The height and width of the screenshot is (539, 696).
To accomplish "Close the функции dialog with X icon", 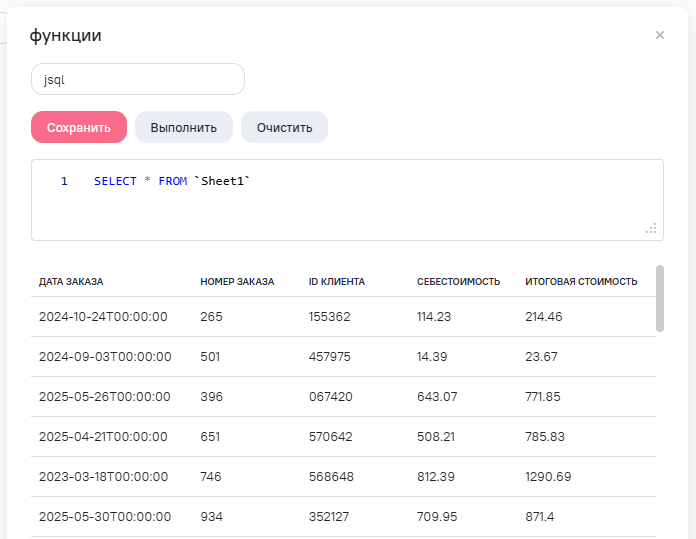I will click(660, 35).
